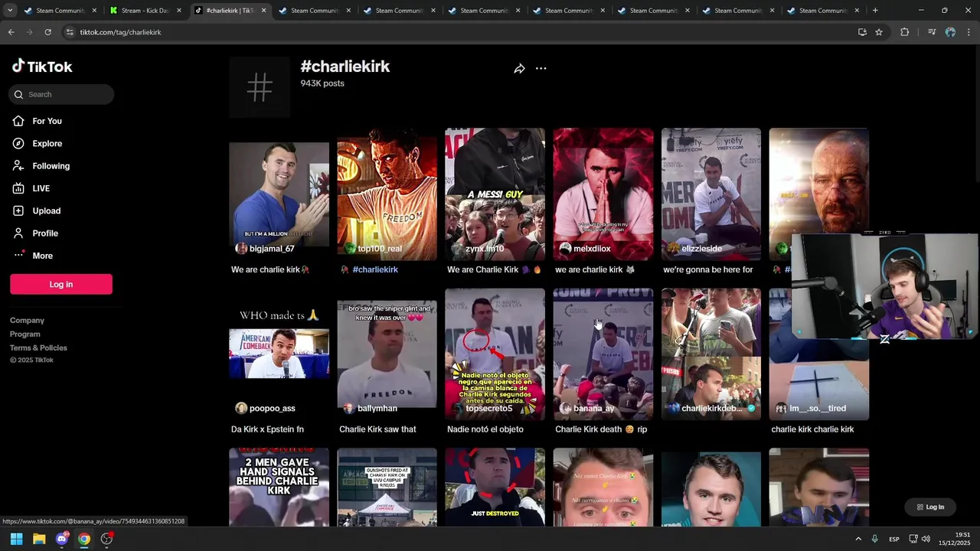The image size is (980, 551).
Task: Click the '943K posts' count text
Action: click(322, 83)
